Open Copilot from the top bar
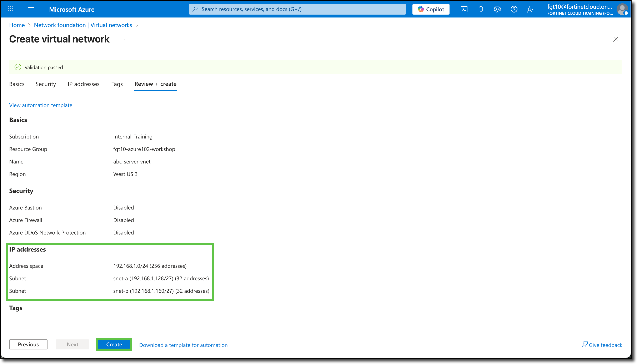Viewport: 637px width, 364px height. [431, 9]
